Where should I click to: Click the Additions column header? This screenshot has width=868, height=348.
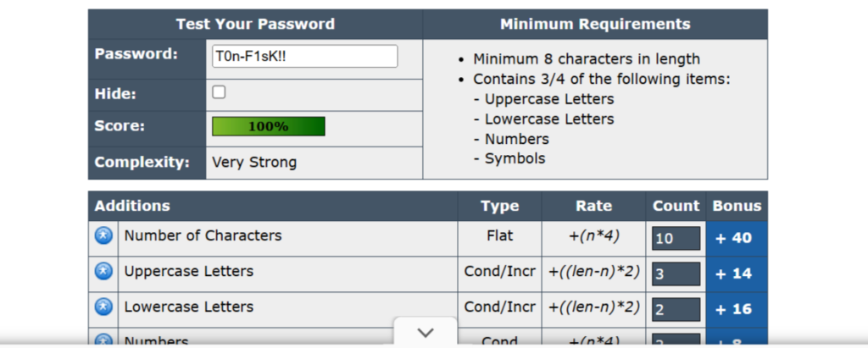point(132,206)
